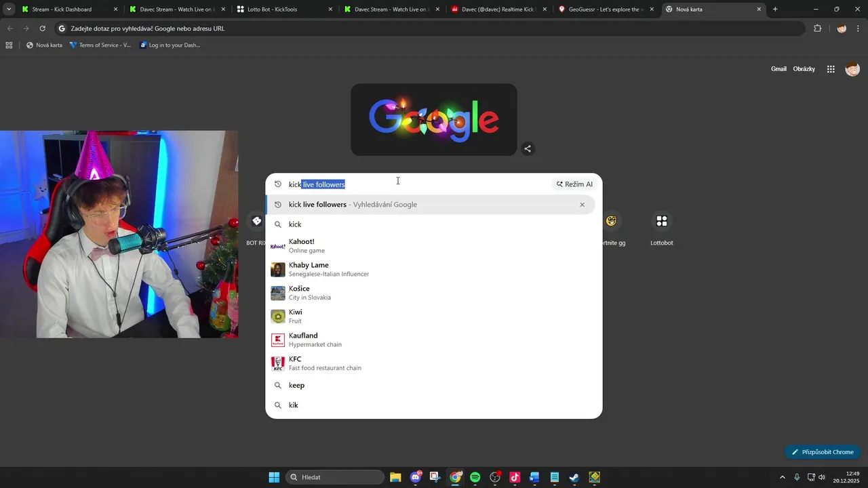
Task: Open the BOT RIX shortcut tile
Action: tap(256, 228)
